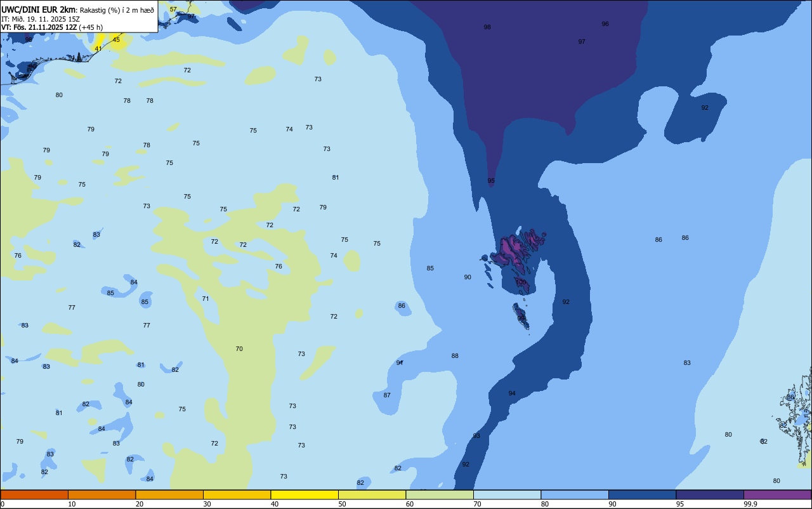Click the '41' value in yellow patch

(98, 49)
